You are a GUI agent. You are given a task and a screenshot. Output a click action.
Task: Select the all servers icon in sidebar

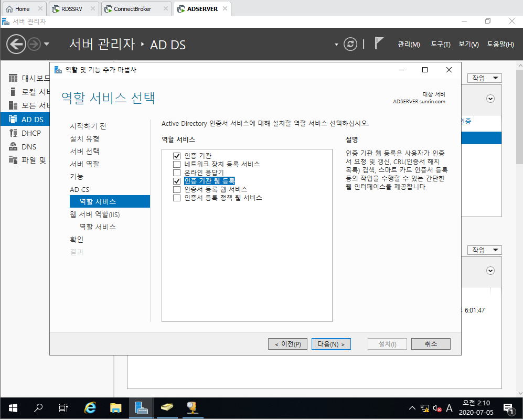pyautogui.click(x=13, y=105)
